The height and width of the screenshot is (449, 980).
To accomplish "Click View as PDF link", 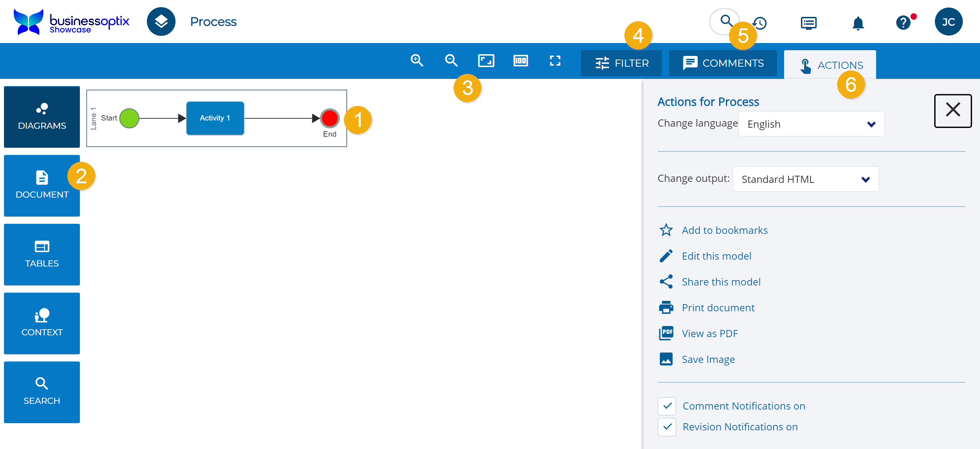I will pos(710,334).
